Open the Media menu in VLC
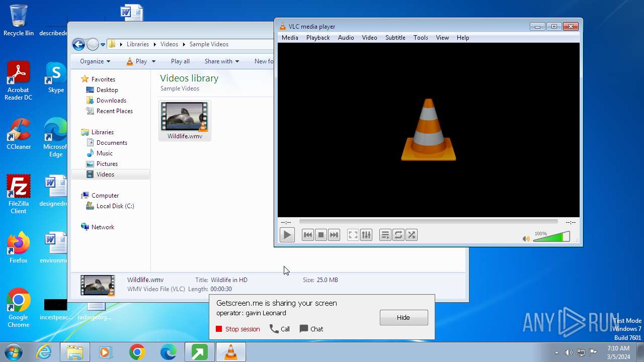Image resolution: width=644 pixels, height=362 pixels. (290, 38)
